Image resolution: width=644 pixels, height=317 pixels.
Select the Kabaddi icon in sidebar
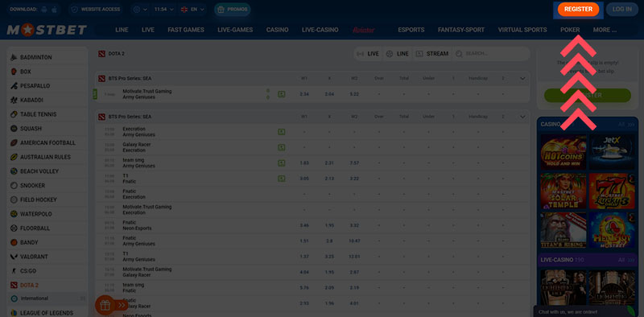pos(14,101)
